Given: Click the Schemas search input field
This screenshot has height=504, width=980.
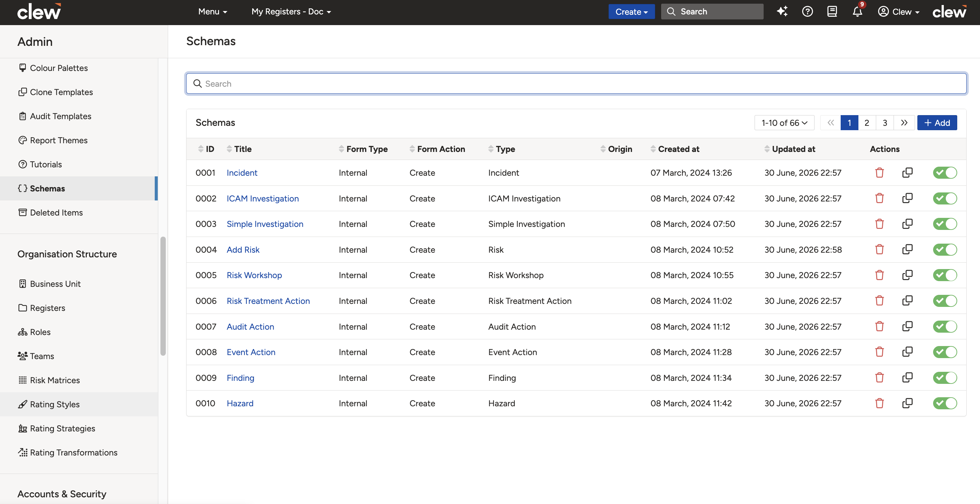Looking at the screenshot, I should pyautogui.click(x=576, y=84).
